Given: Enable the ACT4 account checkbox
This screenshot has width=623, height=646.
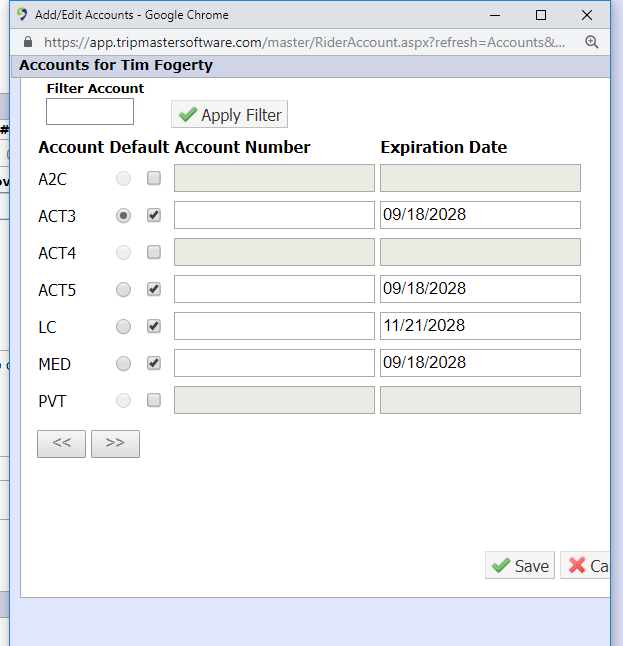Looking at the screenshot, I should click(154, 252).
